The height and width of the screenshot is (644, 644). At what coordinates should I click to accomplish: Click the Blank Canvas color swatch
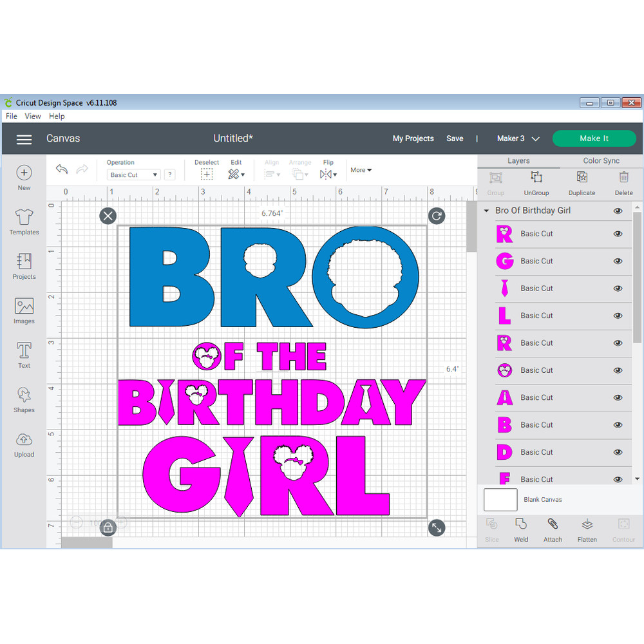point(500,500)
